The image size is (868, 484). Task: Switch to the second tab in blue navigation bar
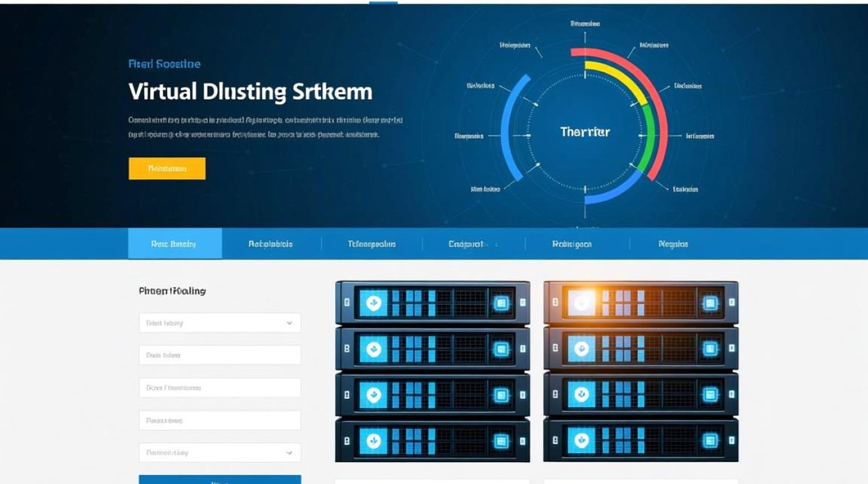[271, 244]
